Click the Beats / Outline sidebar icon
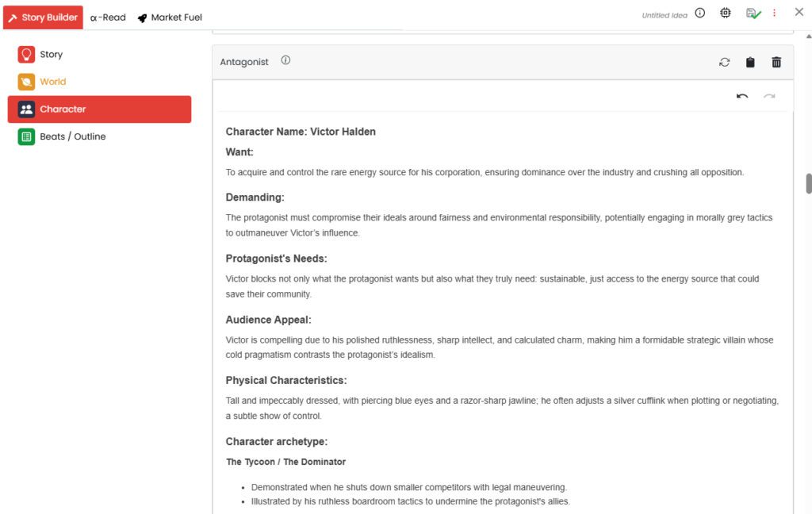 pyautogui.click(x=26, y=136)
